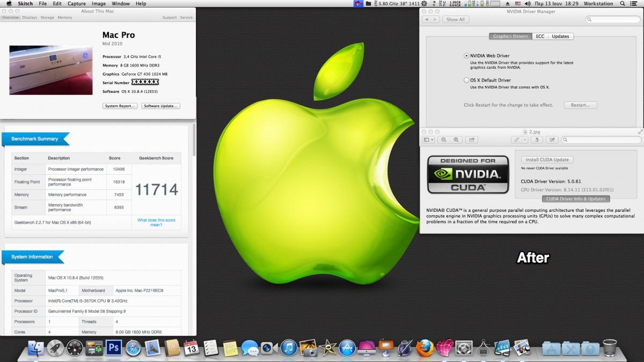Viewport: 644px width, 362px height.
Task: Open Keynote podium icon in Dock
Action: (x=386, y=349)
